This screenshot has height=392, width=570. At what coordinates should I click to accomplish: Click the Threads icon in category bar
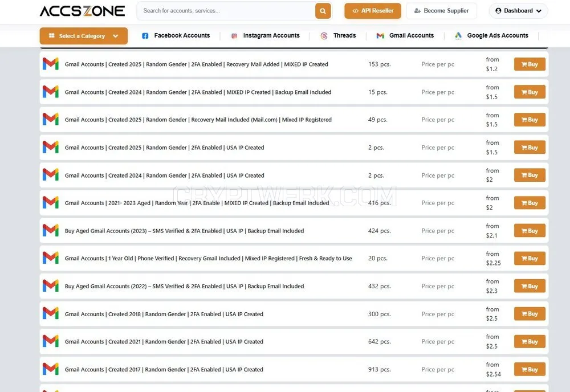coord(324,35)
